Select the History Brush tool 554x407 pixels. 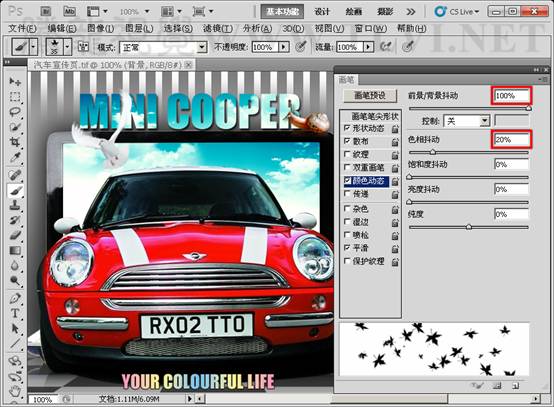[x=15, y=220]
